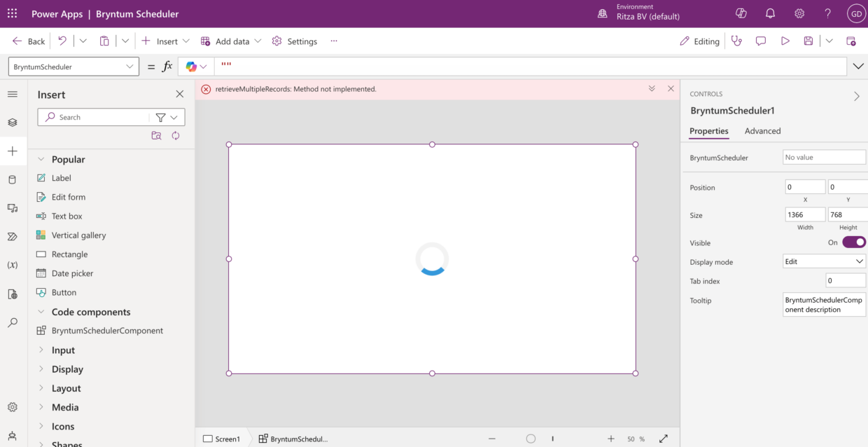Zoom in with the plus button
Image resolution: width=868 pixels, height=447 pixels.
(611, 439)
